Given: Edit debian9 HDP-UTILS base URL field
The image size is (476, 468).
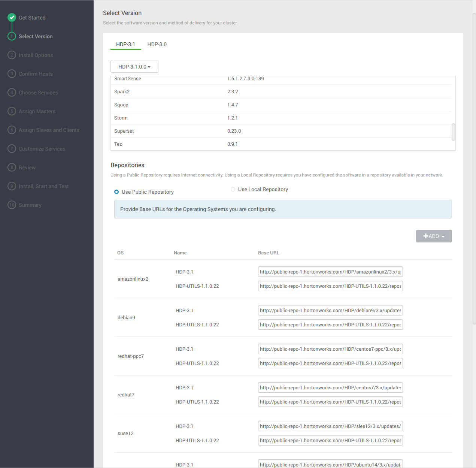Looking at the screenshot, I should pyautogui.click(x=330, y=324).
